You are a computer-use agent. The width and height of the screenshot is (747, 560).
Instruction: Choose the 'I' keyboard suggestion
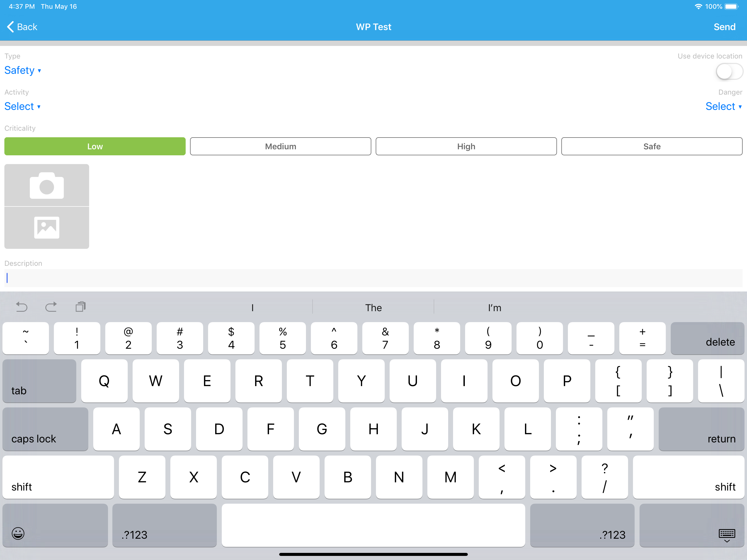tap(252, 308)
